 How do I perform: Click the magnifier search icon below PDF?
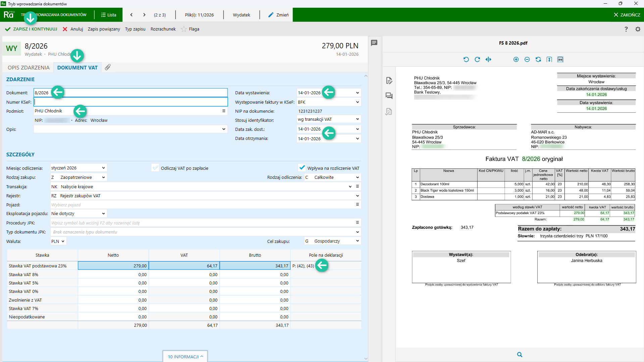519,355
